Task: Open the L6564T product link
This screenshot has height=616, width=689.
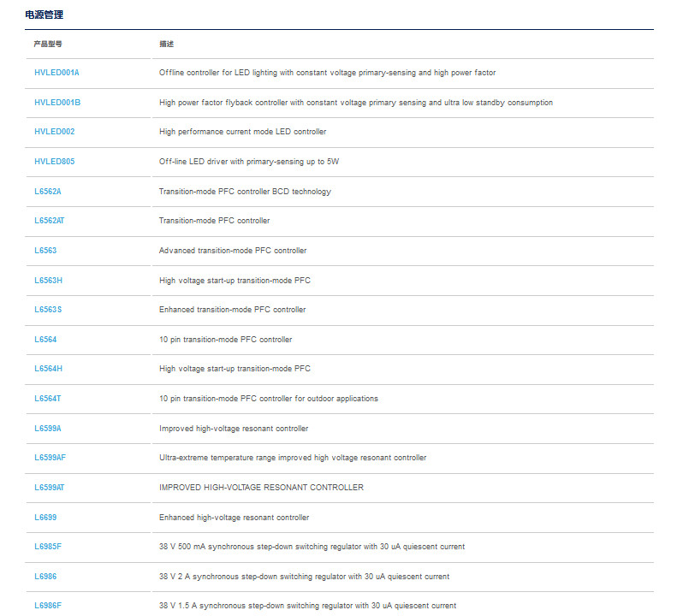Action: (48, 398)
